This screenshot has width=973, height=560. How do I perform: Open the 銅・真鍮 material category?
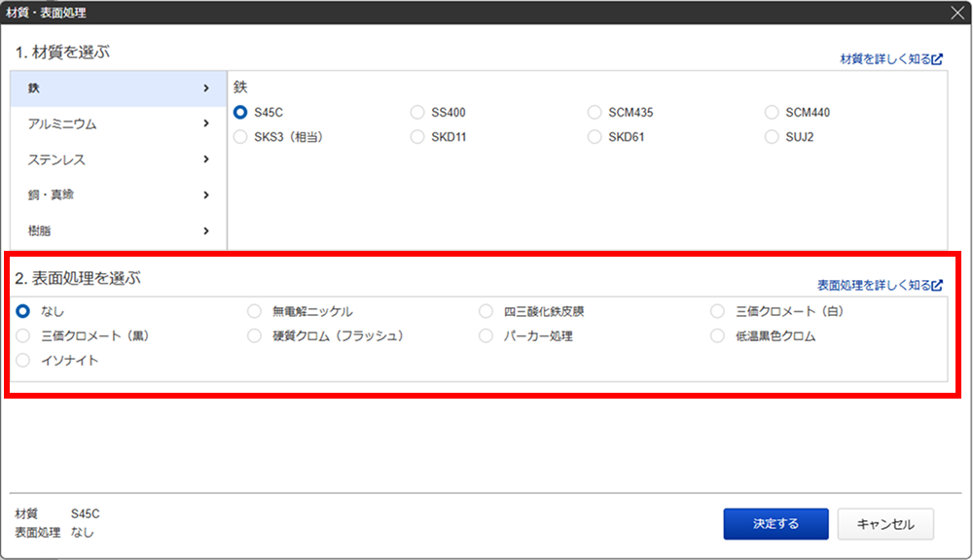pos(119,194)
